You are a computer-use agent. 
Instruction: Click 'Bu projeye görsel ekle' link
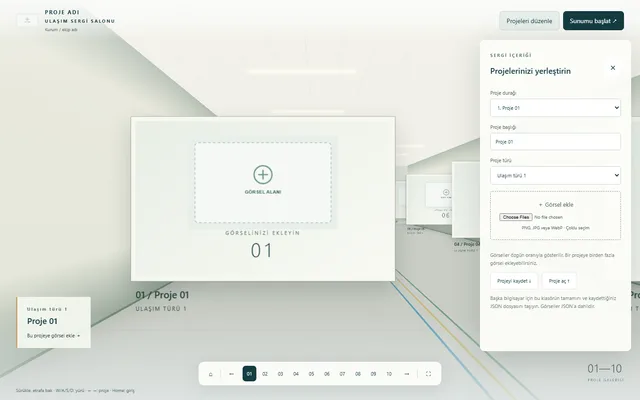53,336
